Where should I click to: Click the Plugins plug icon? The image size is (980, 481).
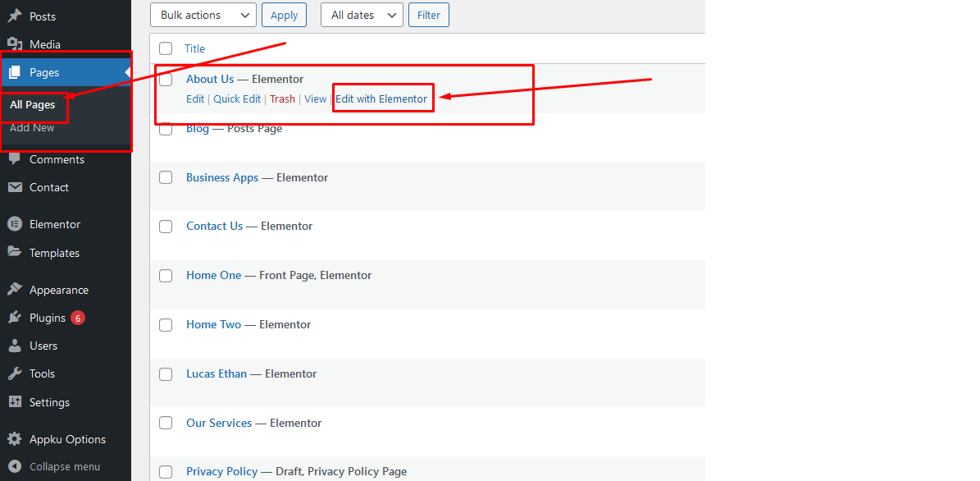[x=15, y=318]
